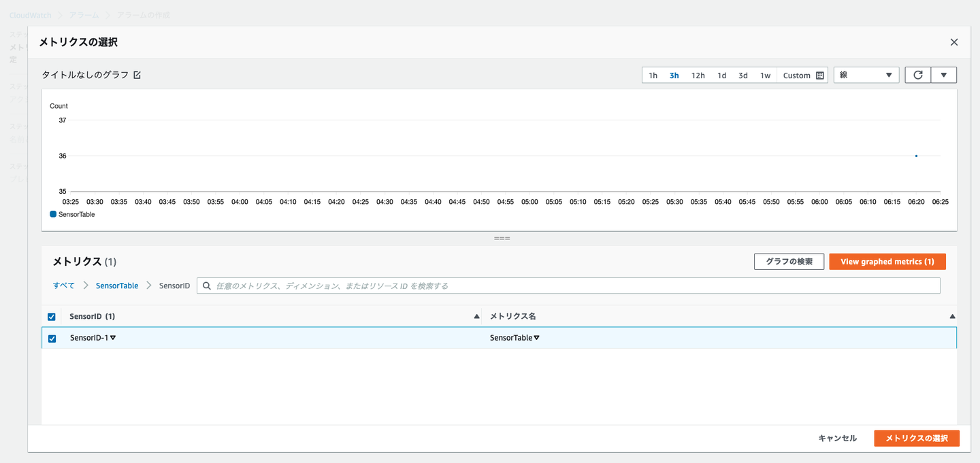
Task: Refresh the graph with the reload icon
Action: pos(917,75)
